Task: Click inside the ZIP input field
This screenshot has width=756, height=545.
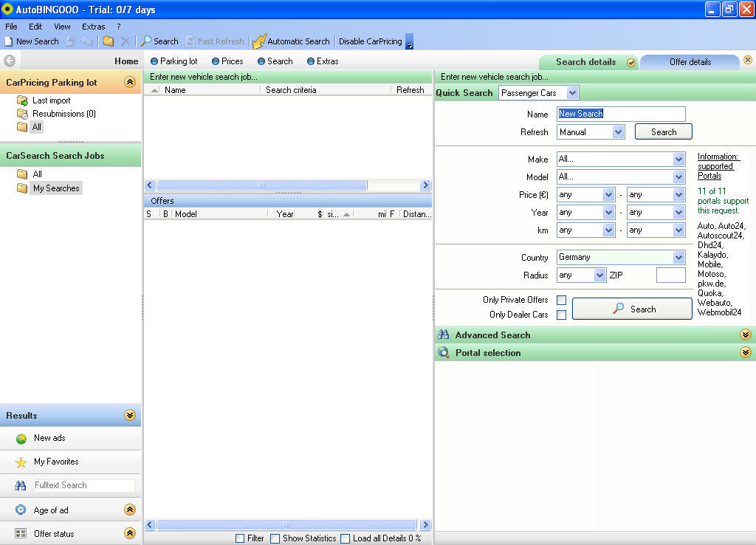Action: tap(670, 274)
